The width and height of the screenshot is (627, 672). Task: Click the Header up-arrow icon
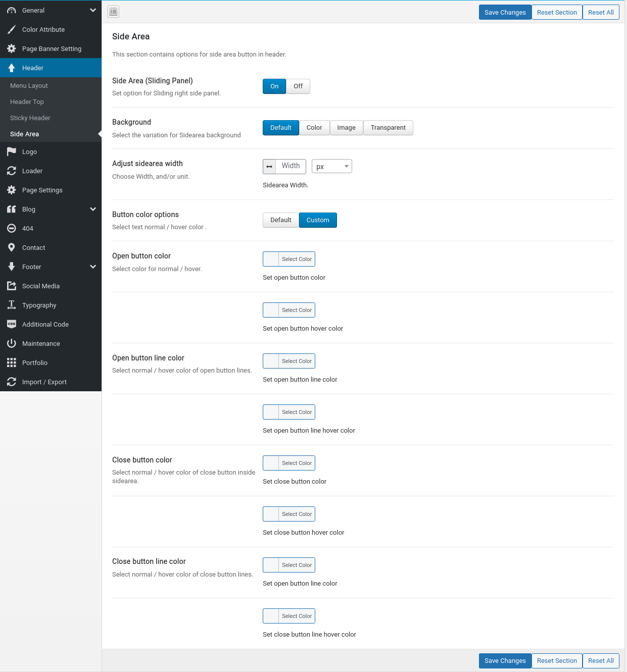[12, 68]
